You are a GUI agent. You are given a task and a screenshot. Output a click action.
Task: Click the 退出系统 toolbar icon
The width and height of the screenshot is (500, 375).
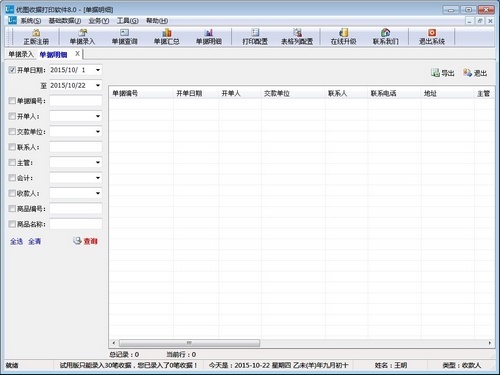coord(432,37)
